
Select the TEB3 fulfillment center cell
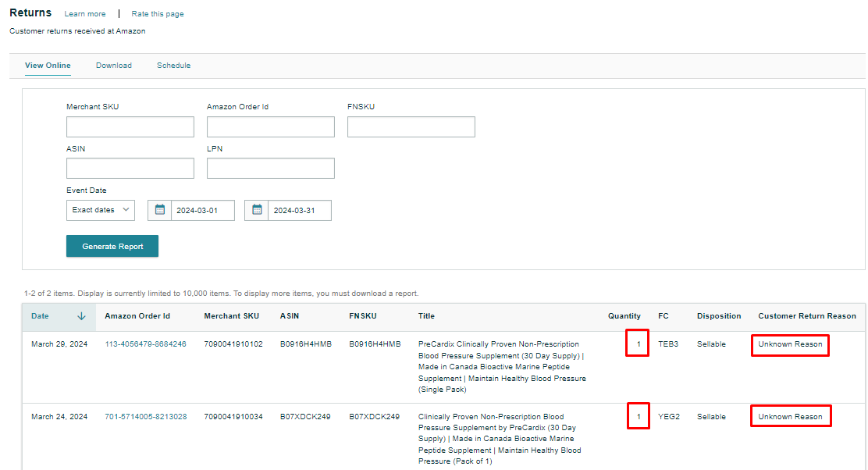668,344
